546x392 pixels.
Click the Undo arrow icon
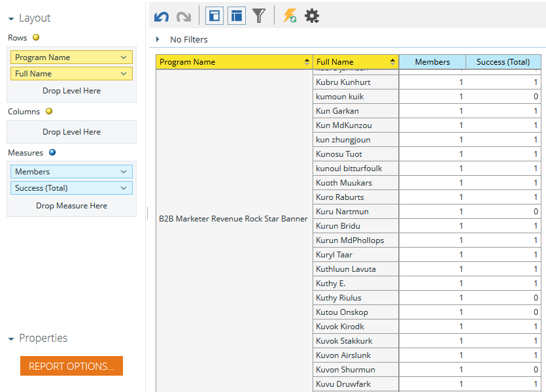click(162, 16)
